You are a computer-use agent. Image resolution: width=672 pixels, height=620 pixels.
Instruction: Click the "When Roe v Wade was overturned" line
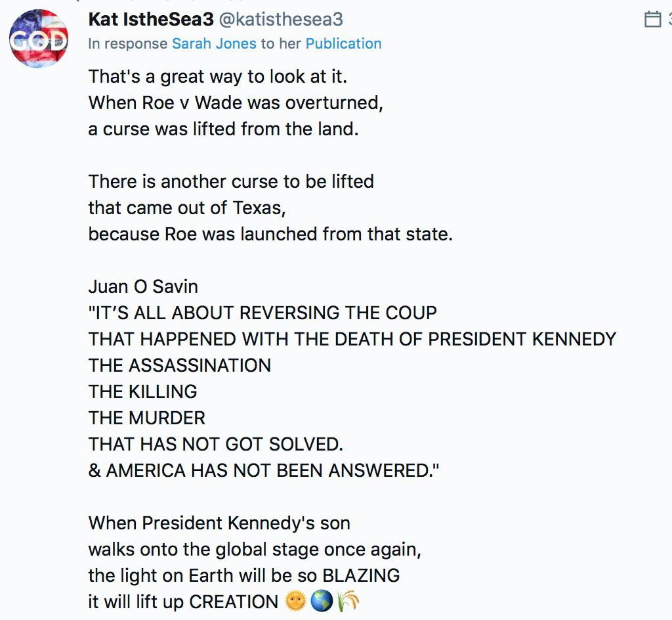tap(236, 103)
